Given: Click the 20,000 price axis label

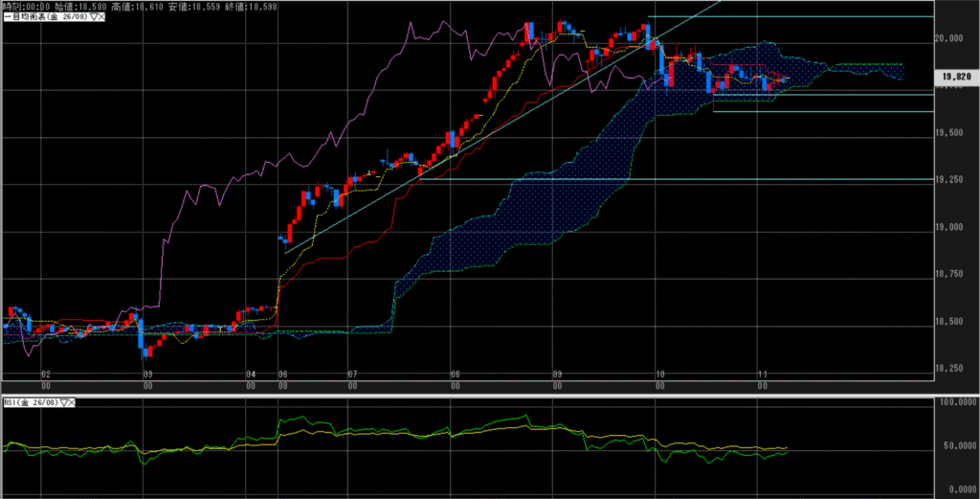Looking at the screenshot, I should tap(955, 38).
